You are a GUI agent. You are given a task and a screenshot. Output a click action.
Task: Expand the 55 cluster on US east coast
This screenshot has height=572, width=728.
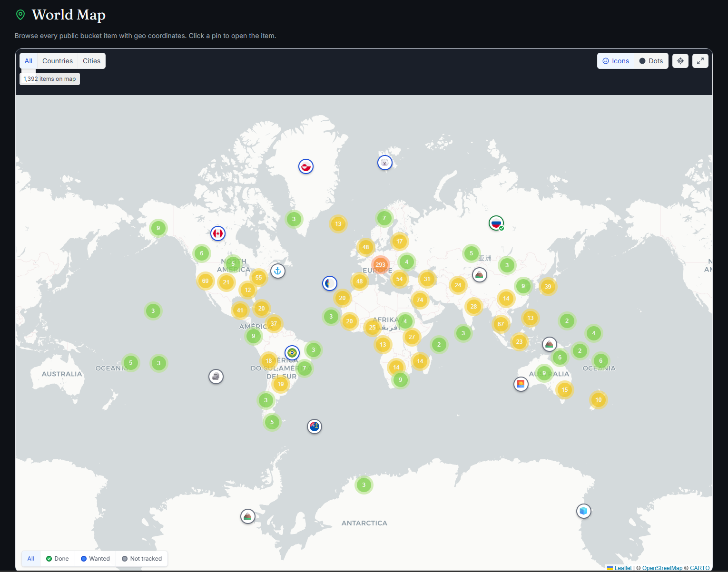pyautogui.click(x=259, y=278)
